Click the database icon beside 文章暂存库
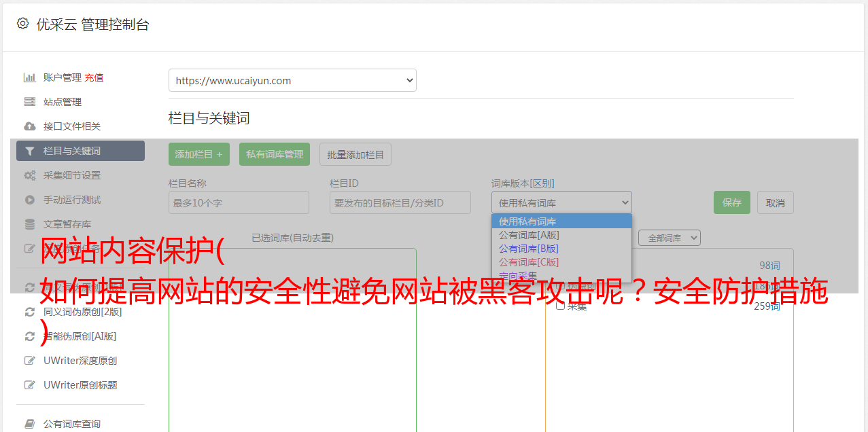 30,224
